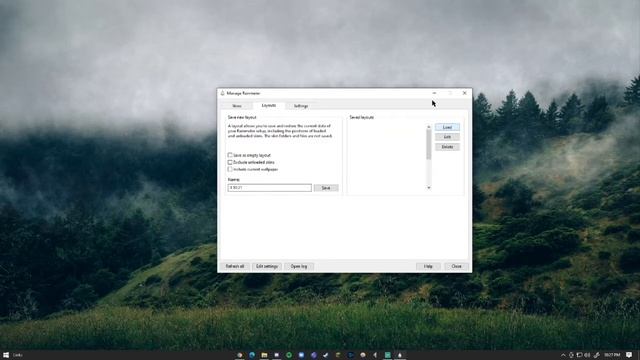Open File Explorer in the taskbar
The image size is (640, 360).
tap(264, 355)
